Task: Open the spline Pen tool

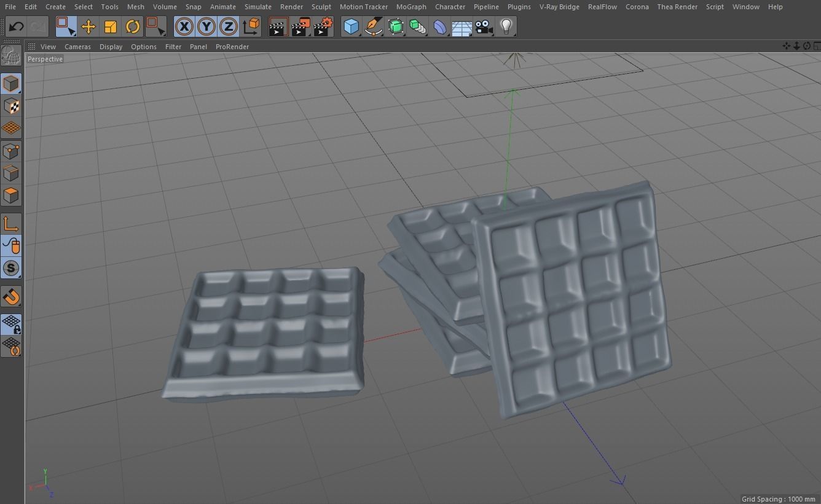Action: point(373,26)
